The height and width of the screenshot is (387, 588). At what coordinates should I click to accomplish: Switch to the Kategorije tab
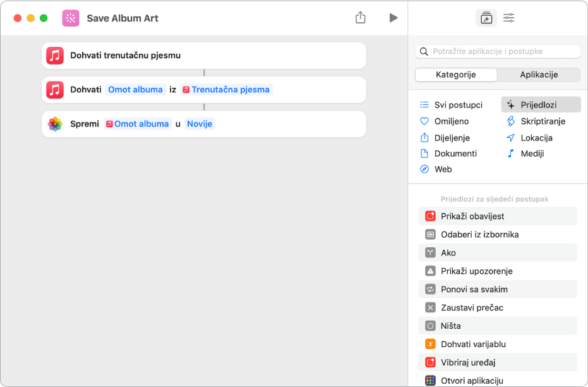click(x=456, y=75)
